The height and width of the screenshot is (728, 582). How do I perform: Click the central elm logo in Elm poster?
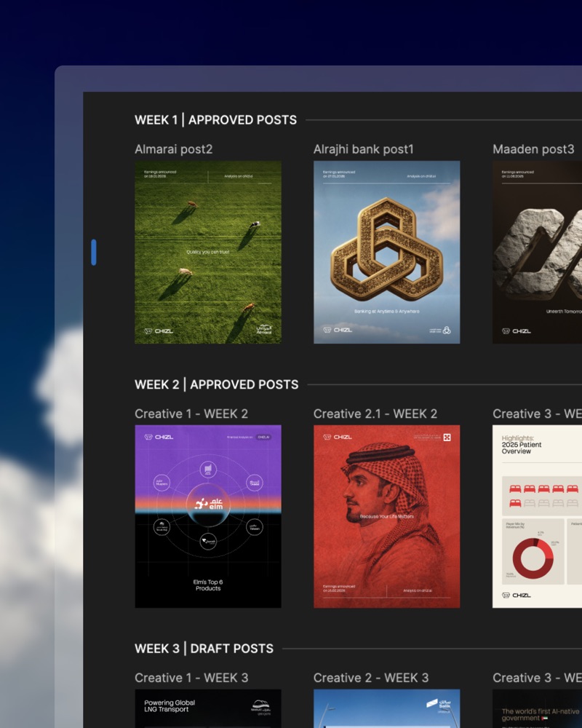208,504
